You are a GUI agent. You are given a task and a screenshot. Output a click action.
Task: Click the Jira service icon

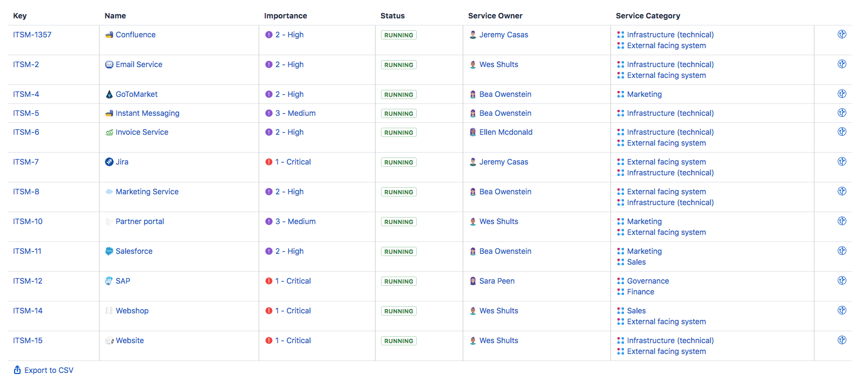click(109, 162)
